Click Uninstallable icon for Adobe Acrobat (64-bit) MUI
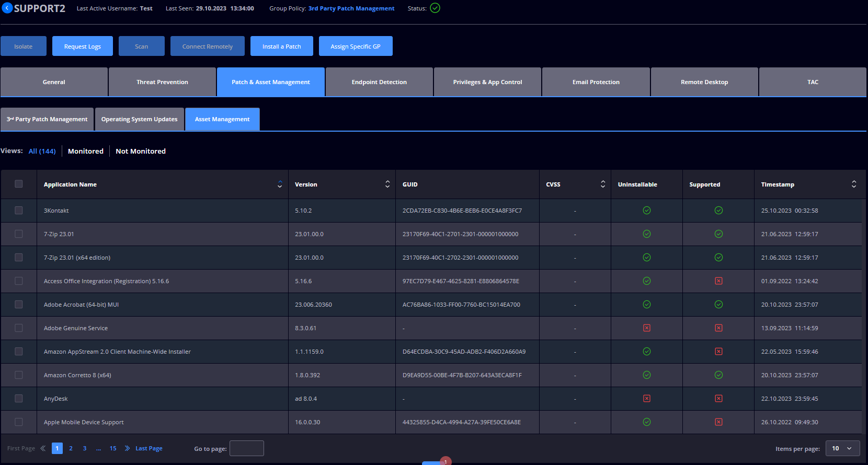868x465 pixels. (647, 305)
